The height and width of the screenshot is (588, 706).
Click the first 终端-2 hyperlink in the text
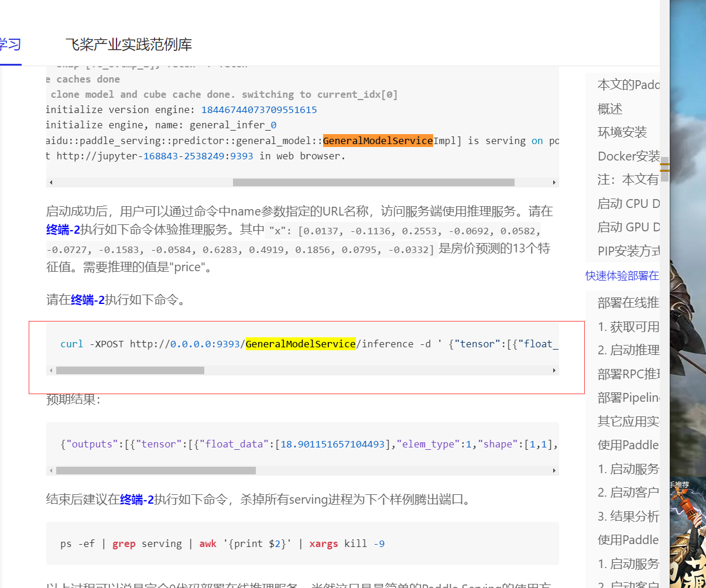[63, 230]
